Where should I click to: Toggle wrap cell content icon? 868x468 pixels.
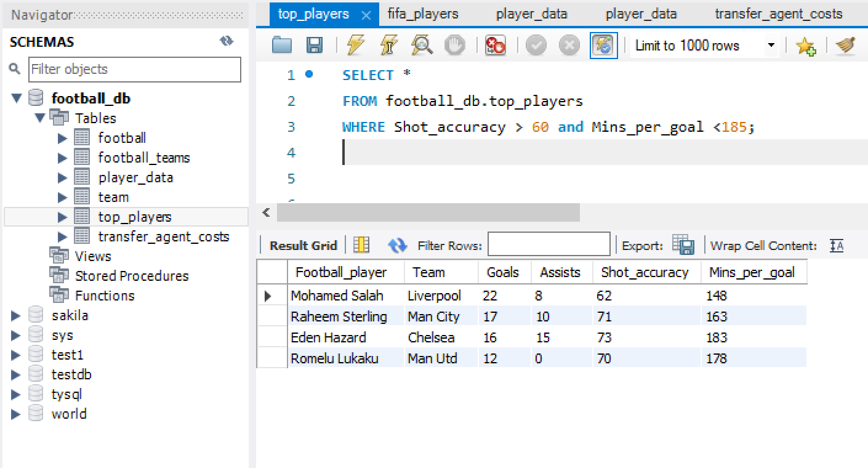[837, 246]
